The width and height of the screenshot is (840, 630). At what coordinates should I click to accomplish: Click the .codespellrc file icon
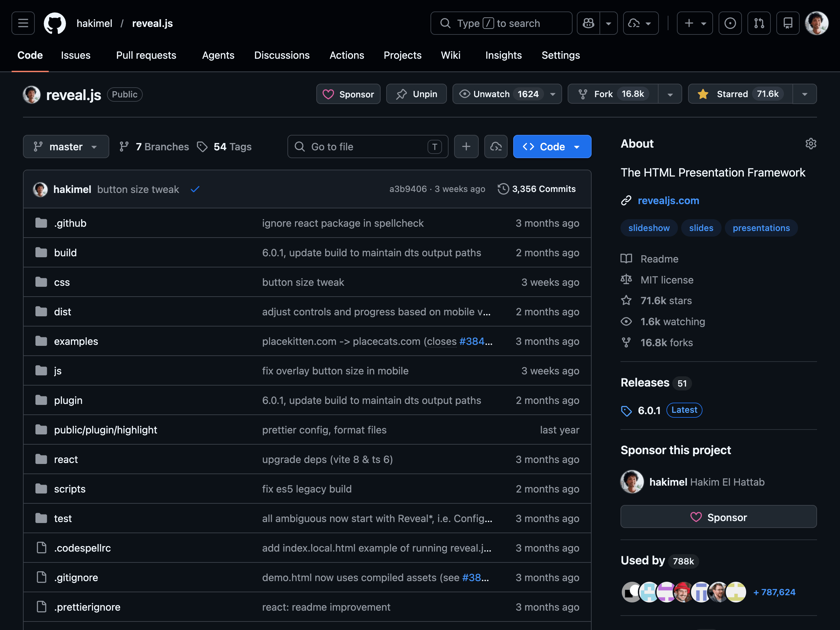click(x=41, y=548)
